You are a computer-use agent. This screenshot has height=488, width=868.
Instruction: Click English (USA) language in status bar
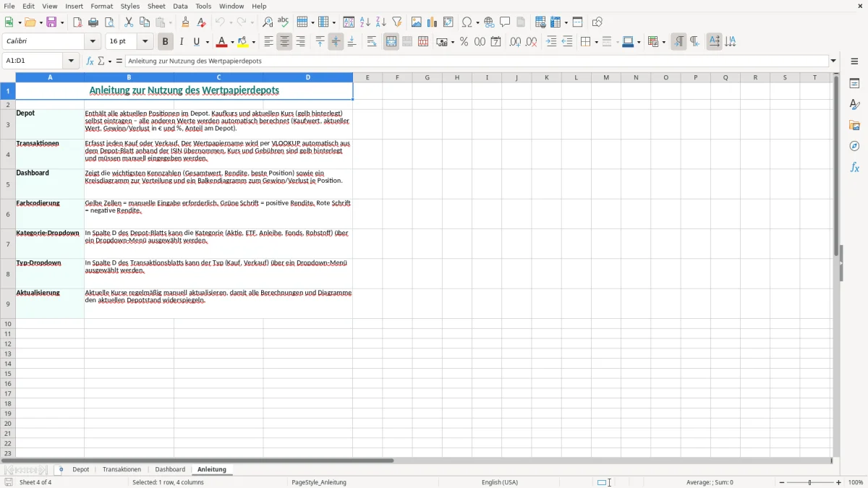coord(500,482)
